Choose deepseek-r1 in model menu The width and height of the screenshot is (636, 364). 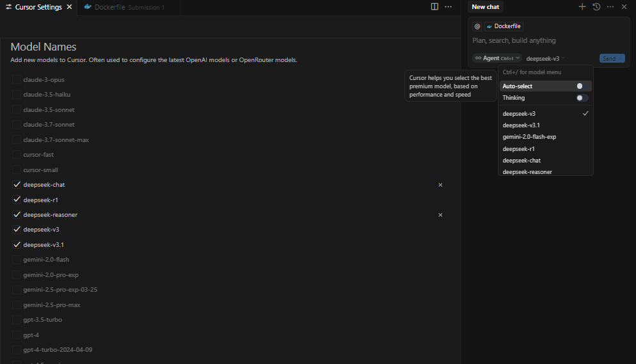click(546, 149)
